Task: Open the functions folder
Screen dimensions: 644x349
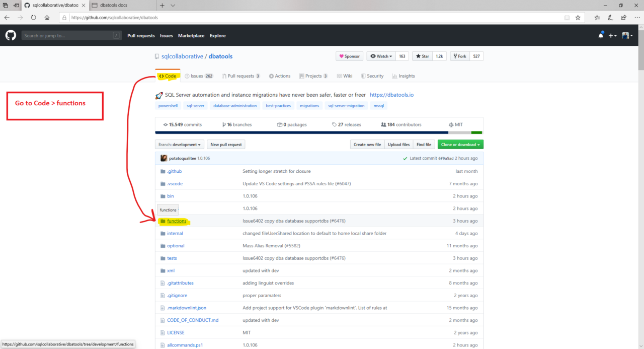Action: click(177, 221)
